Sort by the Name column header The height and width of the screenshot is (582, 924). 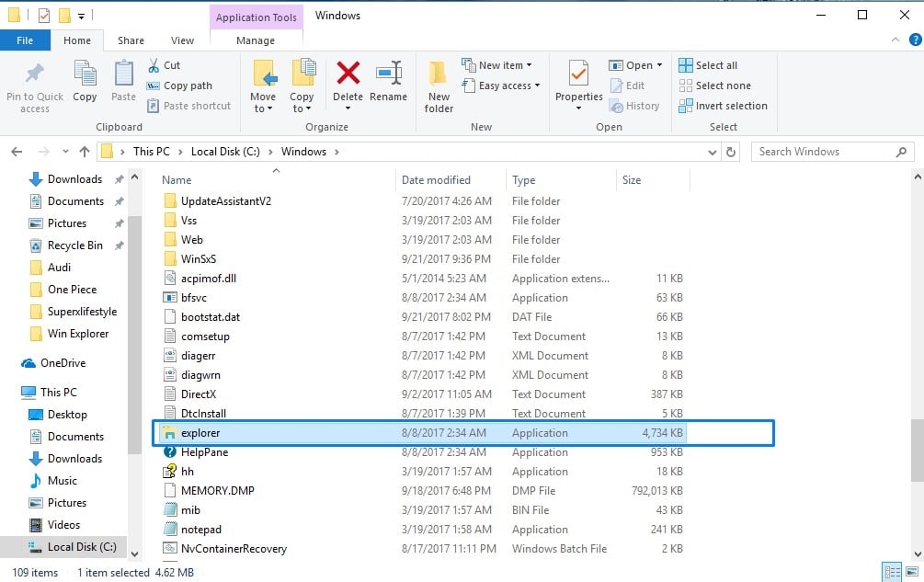177,180
